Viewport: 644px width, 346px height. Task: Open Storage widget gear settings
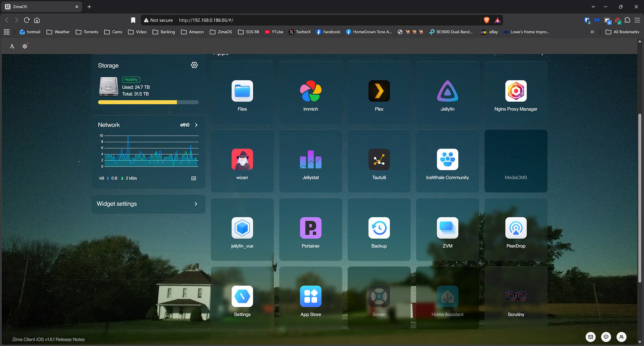pyautogui.click(x=194, y=65)
